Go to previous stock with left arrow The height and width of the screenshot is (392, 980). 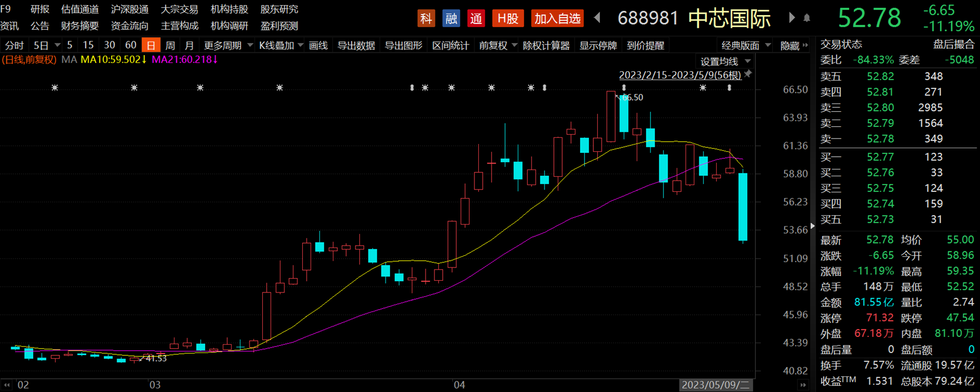(x=597, y=18)
